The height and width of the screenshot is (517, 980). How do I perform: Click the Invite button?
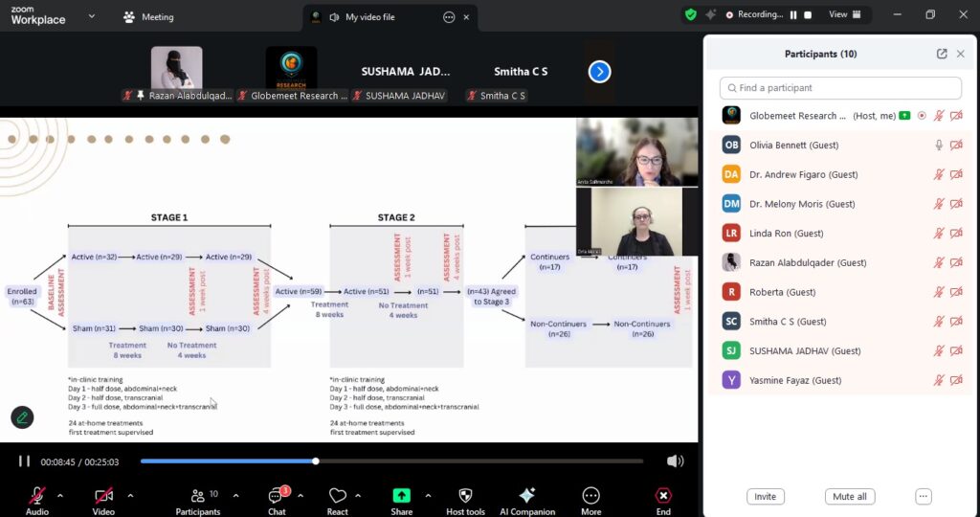[x=766, y=497]
